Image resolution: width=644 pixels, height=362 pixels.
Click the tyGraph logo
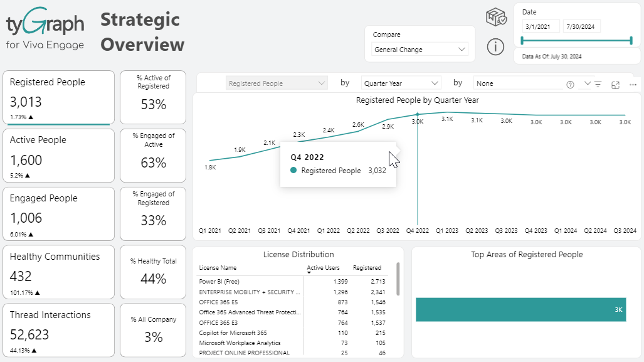pos(45,28)
